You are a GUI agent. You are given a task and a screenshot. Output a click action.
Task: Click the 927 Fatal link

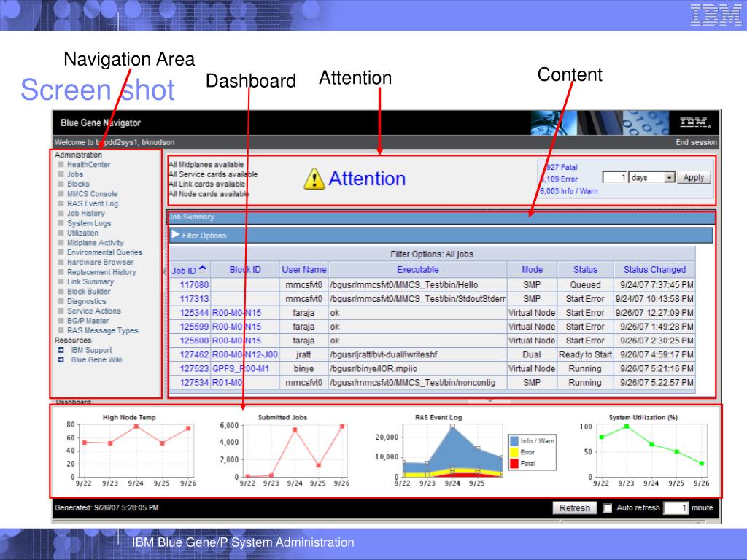point(561,167)
